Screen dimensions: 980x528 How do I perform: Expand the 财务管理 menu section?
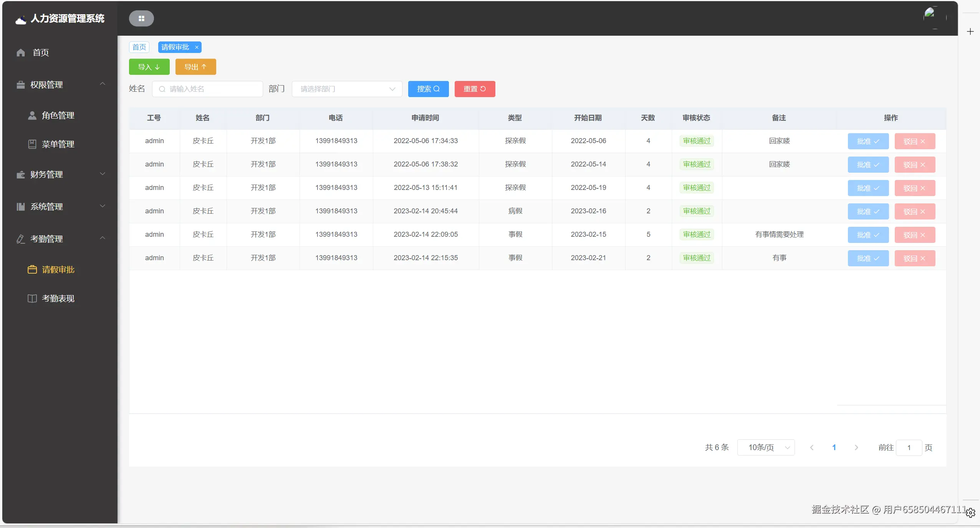[x=102, y=174]
